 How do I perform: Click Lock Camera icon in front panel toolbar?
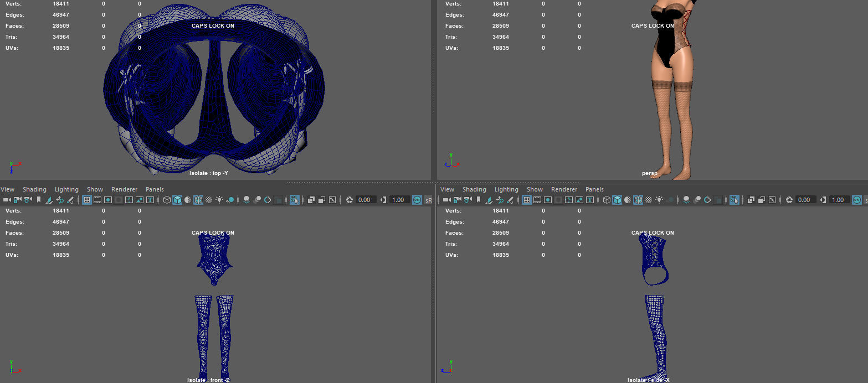[17, 200]
